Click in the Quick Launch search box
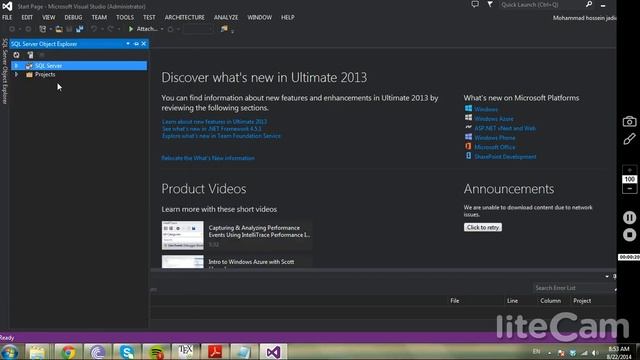This screenshot has width=640, height=360. click(x=541, y=5)
